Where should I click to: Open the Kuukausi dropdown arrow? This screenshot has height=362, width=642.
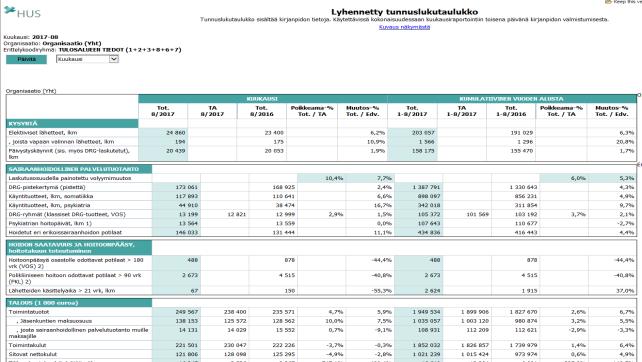coord(114,59)
